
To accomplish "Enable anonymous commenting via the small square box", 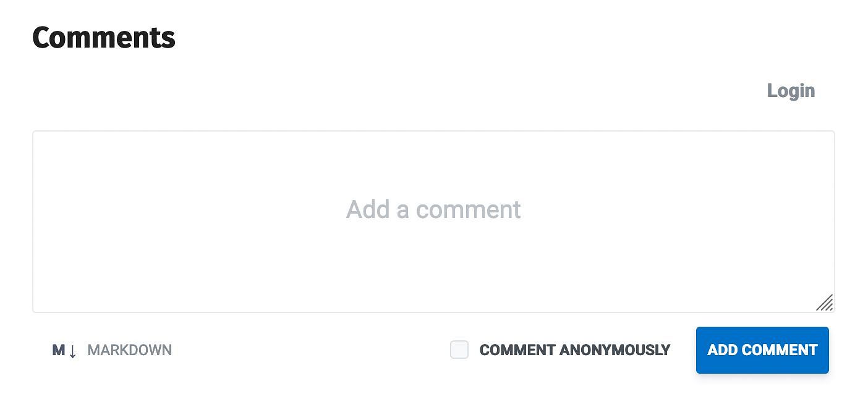I will click(x=459, y=350).
